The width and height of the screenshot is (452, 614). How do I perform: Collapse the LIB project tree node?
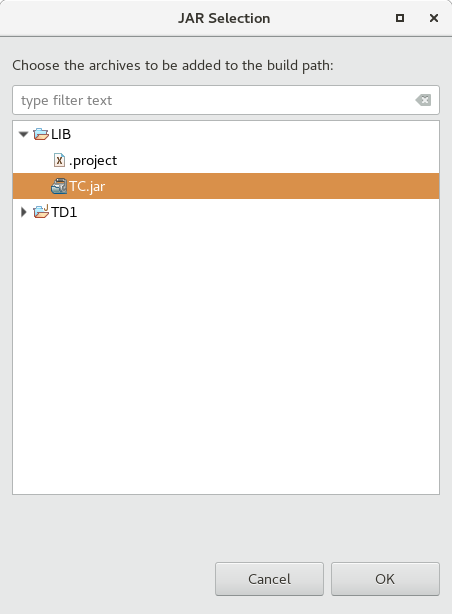tap(24, 134)
